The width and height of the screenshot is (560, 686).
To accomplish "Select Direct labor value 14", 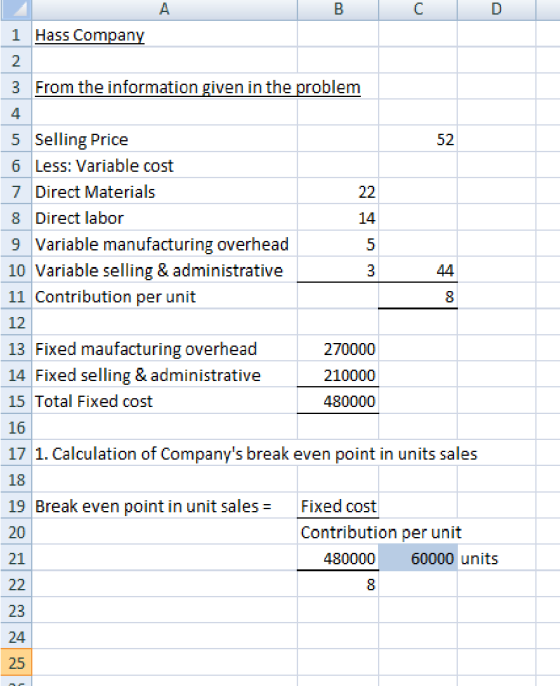I will click(x=338, y=217).
